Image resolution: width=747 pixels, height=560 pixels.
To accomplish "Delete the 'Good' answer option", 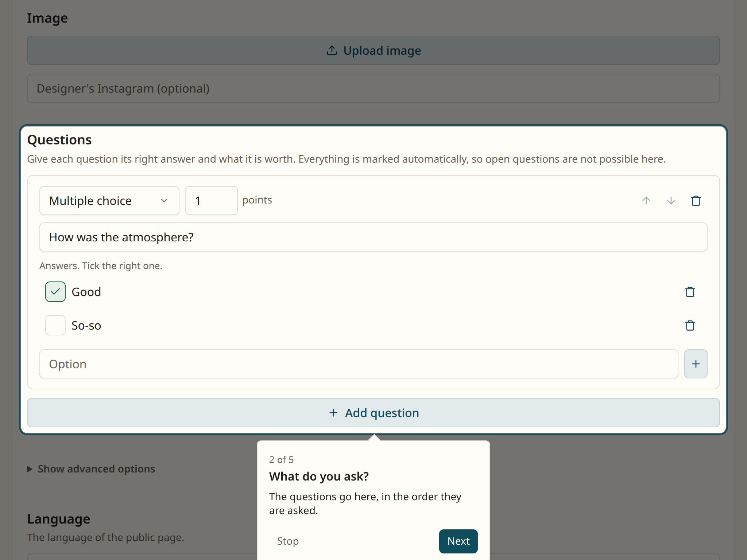I will 690,292.
